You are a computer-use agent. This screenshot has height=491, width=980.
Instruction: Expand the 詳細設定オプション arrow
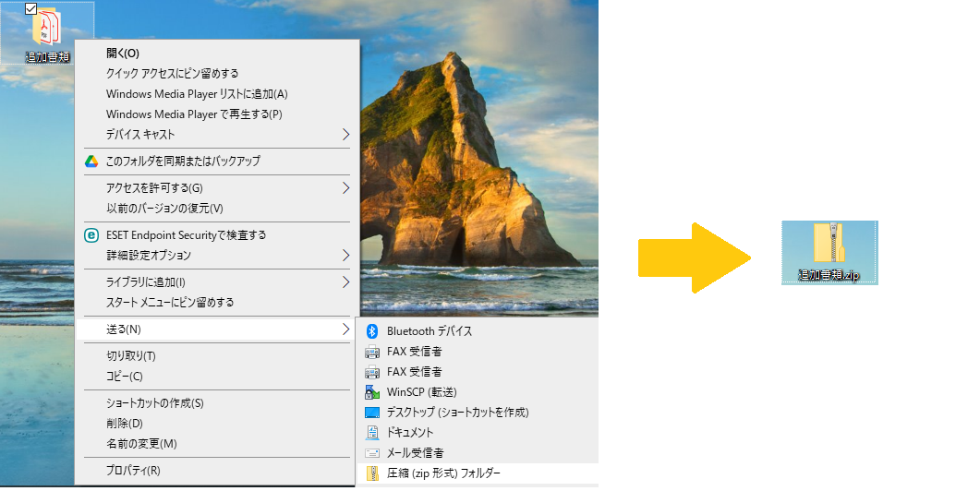click(345, 256)
